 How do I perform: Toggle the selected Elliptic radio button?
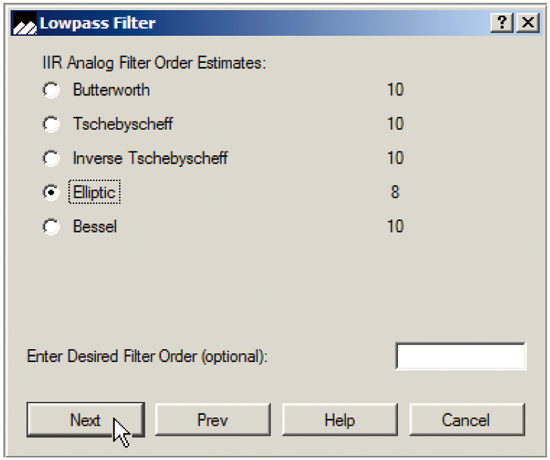click(x=51, y=192)
